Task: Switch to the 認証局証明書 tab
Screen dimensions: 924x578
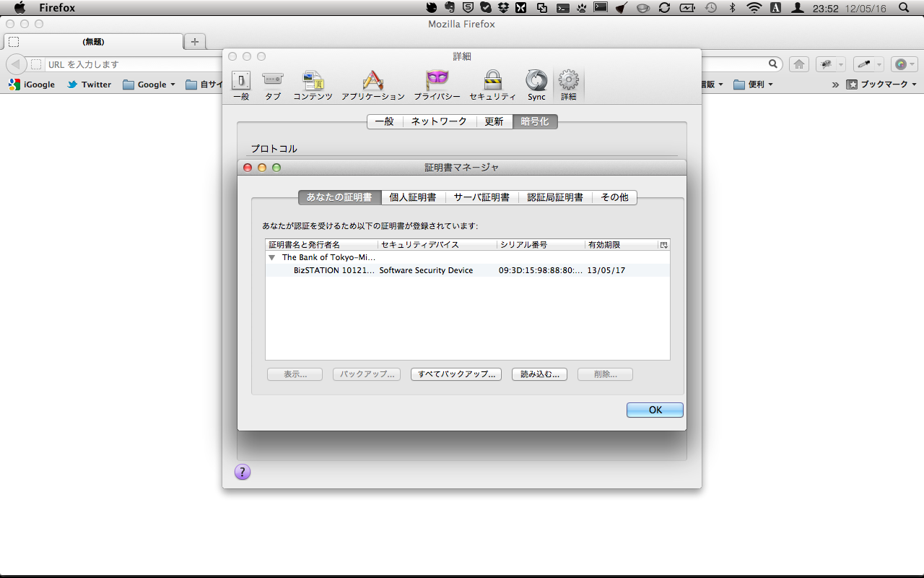Action: [554, 197]
